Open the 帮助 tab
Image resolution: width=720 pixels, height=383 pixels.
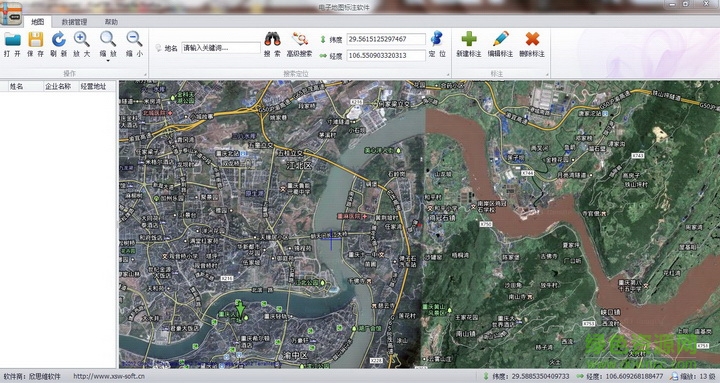[x=111, y=22]
